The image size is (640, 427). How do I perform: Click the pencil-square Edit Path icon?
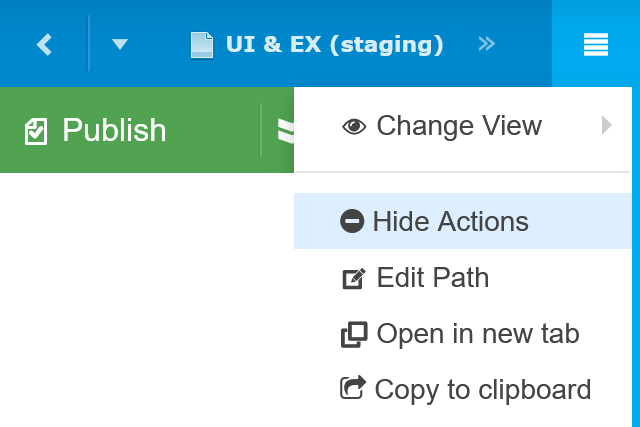tap(354, 279)
